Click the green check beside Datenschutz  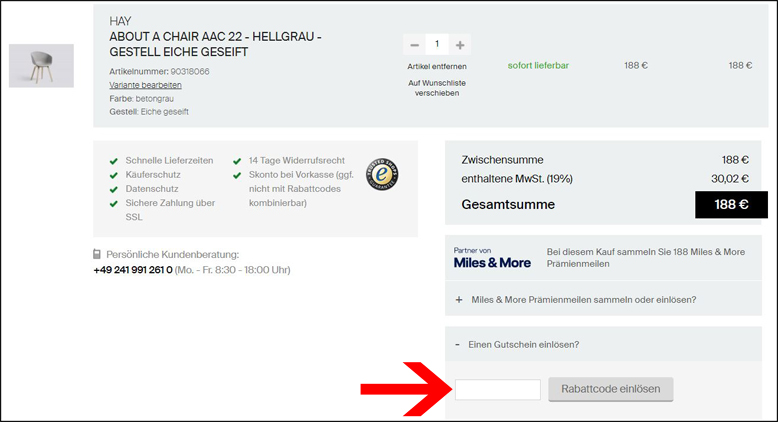tap(114, 189)
